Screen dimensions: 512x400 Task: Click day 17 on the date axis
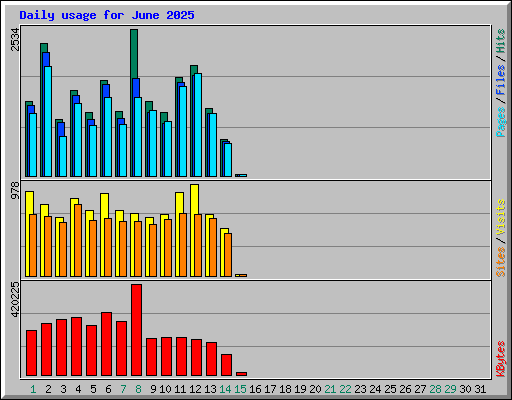[x=270, y=389]
